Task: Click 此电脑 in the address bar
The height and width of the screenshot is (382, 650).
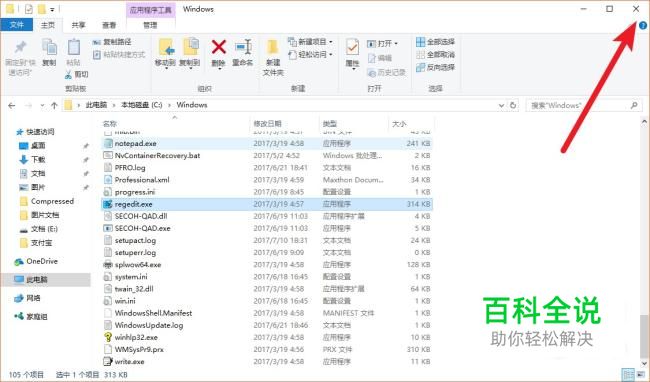Action: tap(96, 105)
